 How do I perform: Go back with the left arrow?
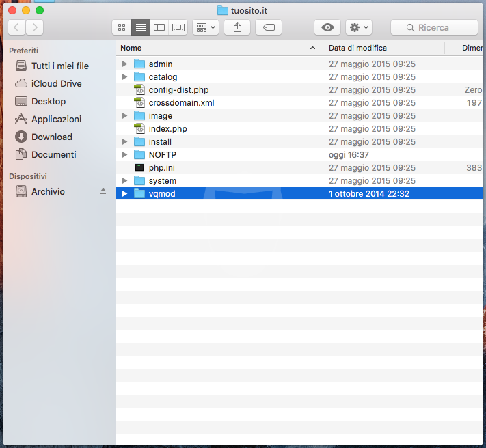(16, 27)
